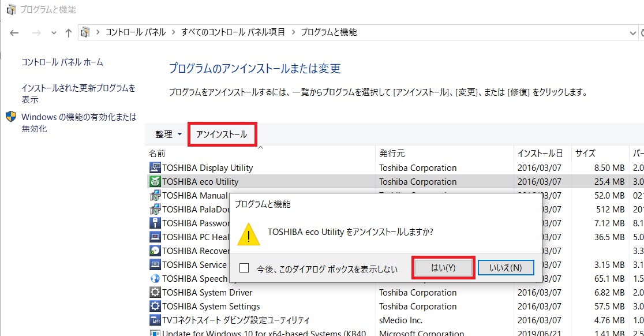Viewport: 644px width, 336px height.
Task: Sort by 名前 column header
Action: pos(260,153)
